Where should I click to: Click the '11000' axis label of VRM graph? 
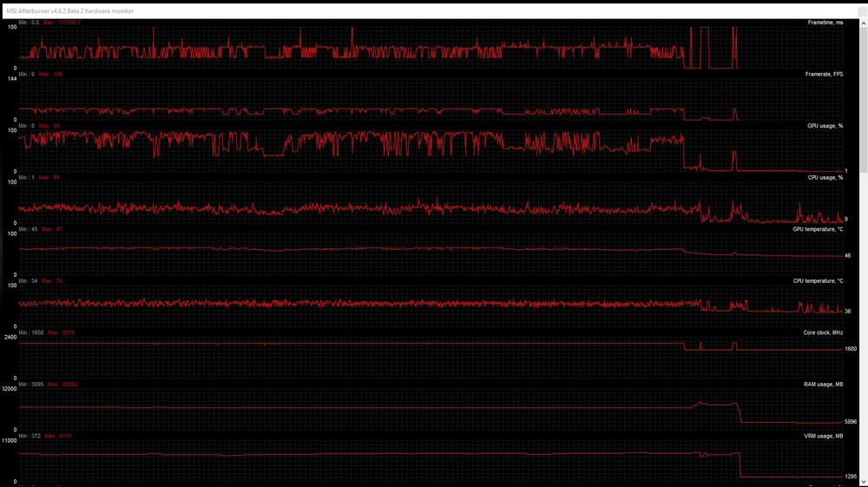coord(10,440)
